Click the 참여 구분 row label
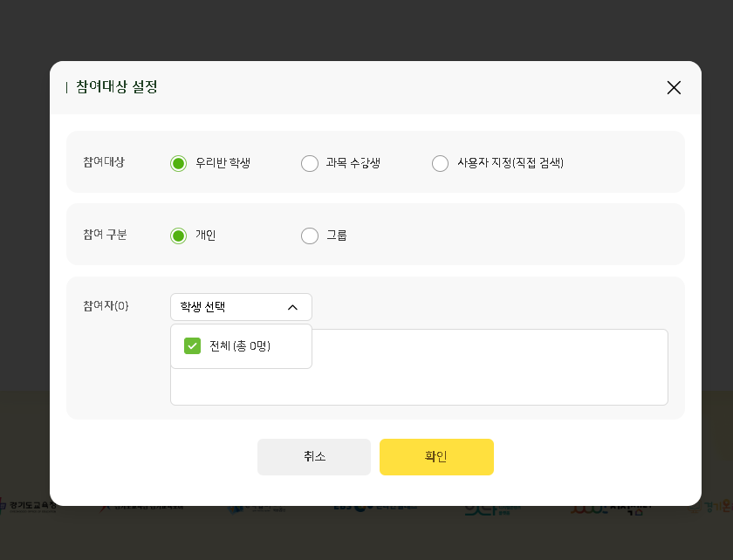 pos(105,235)
